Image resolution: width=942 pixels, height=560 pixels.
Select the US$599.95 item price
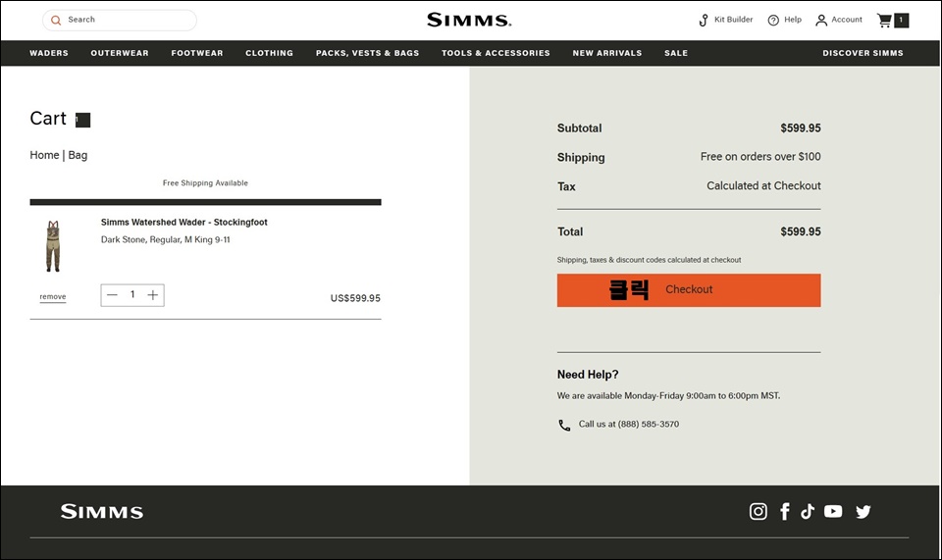point(355,298)
